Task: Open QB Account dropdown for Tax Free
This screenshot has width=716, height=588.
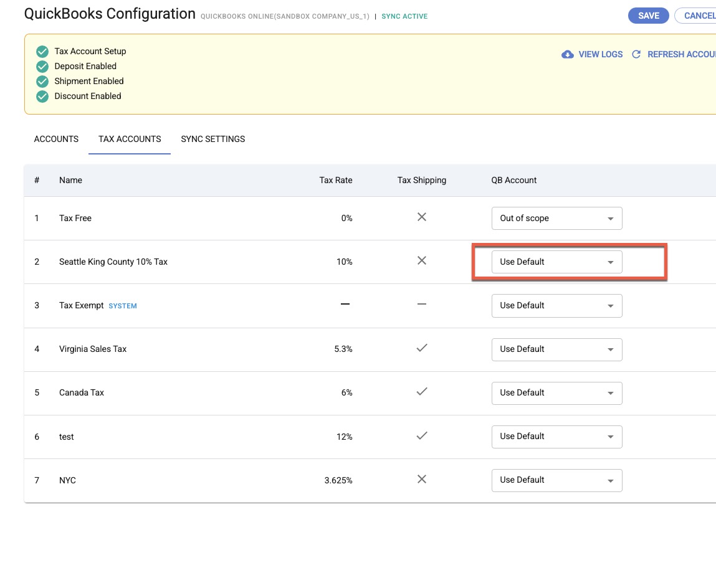Action: point(556,219)
